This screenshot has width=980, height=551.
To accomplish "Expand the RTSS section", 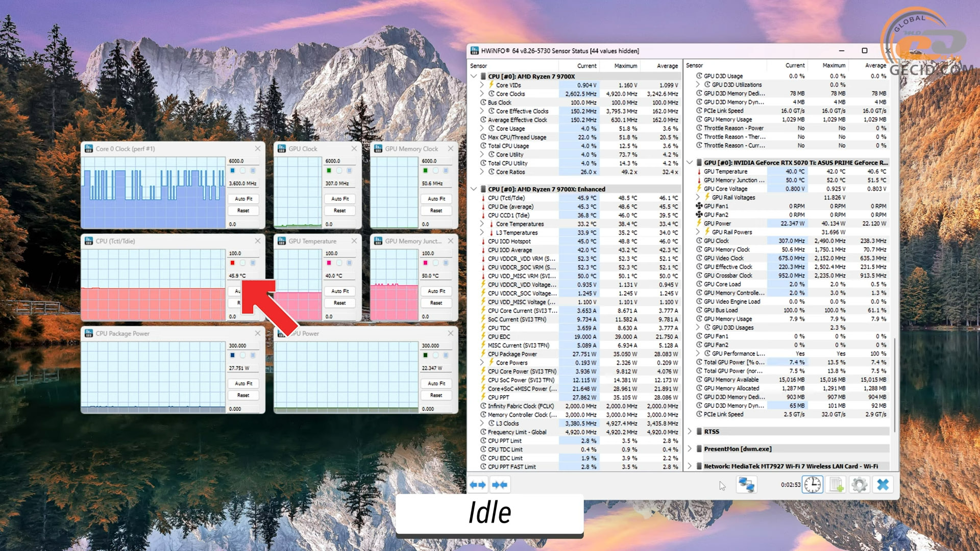I will tap(690, 432).
